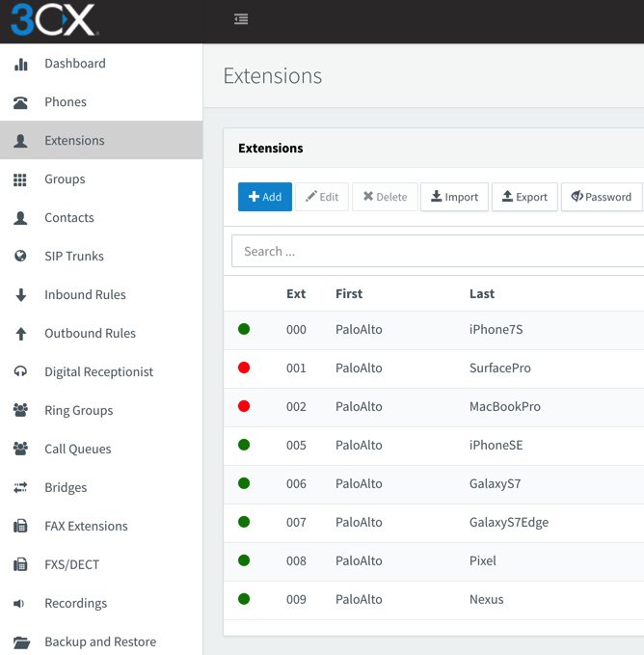The image size is (644, 655).
Task: Click the Import button
Action: [x=454, y=197]
